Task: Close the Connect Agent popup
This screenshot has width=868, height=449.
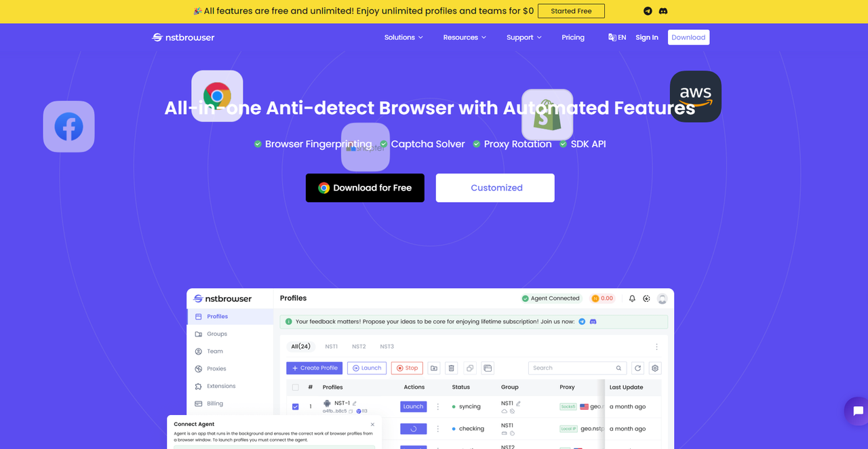Action: (x=372, y=425)
